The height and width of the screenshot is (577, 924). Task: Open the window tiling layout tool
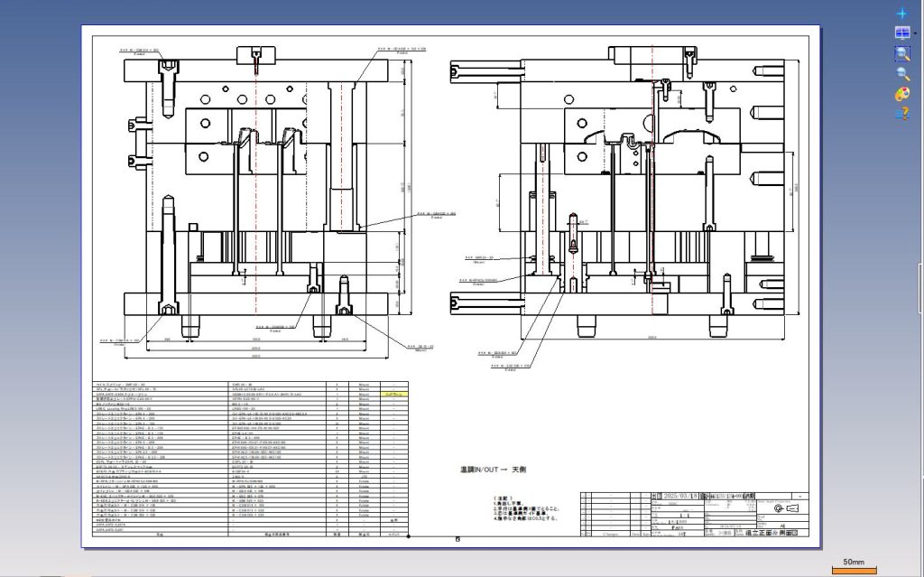(x=901, y=33)
